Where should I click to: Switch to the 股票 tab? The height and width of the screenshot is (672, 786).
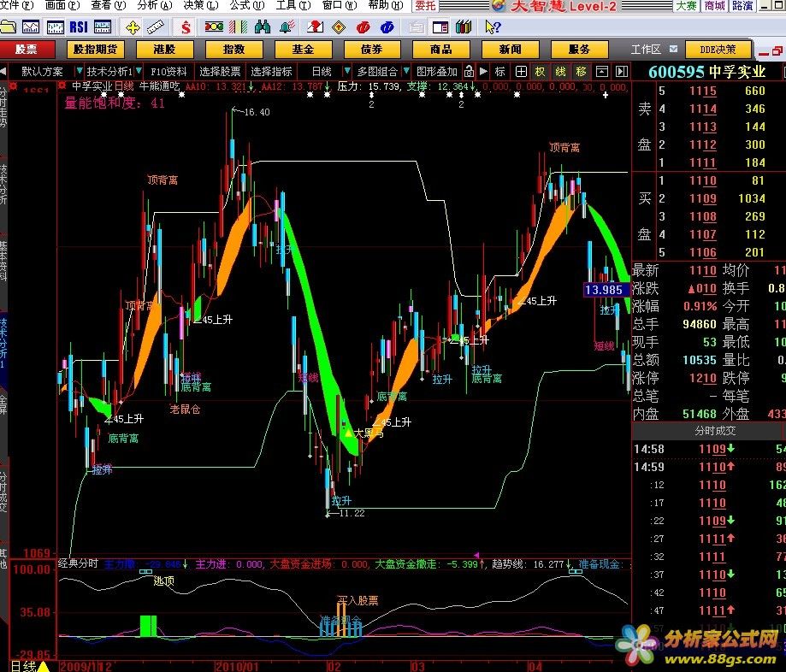click(26, 49)
